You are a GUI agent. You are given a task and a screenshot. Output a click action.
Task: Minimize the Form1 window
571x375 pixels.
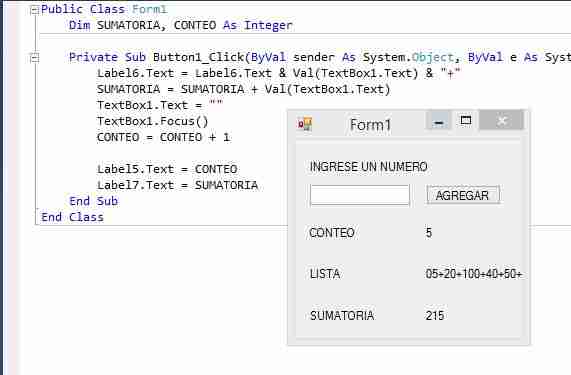click(439, 121)
